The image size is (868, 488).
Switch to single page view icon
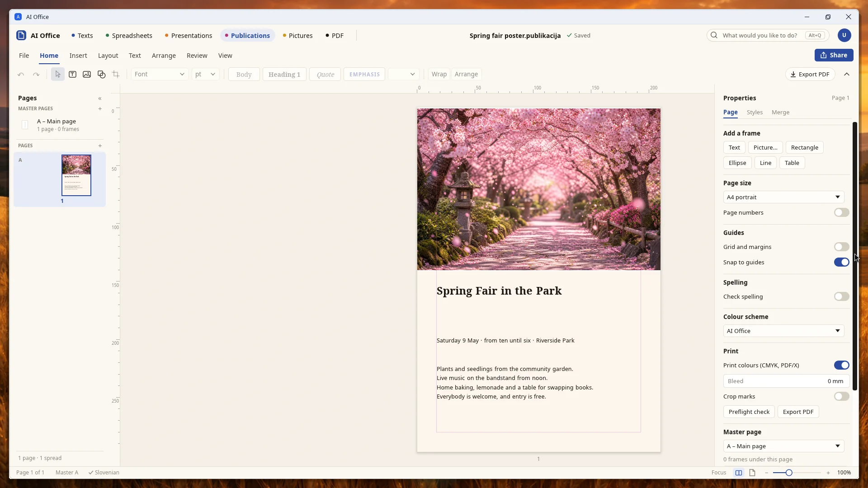(752, 473)
